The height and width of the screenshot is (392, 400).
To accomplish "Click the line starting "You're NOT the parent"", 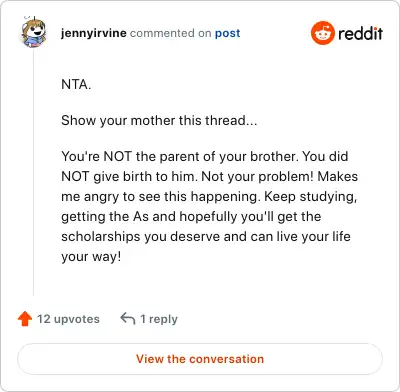I will coord(205,156).
